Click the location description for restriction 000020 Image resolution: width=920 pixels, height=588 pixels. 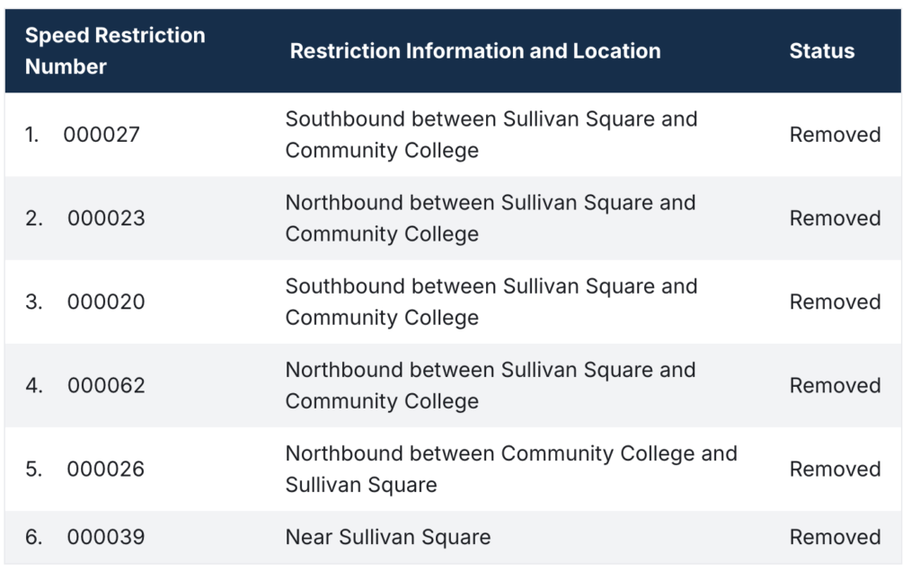pyautogui.click(x=491, y=302)
